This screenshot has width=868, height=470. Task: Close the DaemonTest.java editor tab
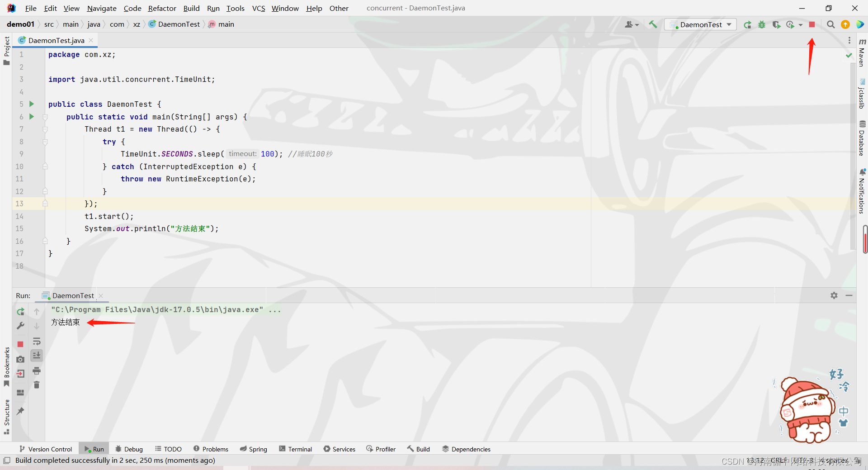pos(91,40)
